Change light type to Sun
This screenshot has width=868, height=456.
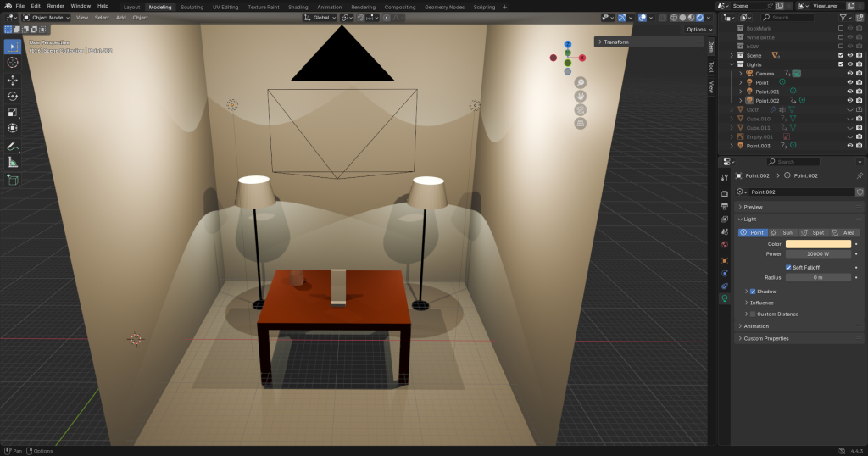[x=782, y=232]
